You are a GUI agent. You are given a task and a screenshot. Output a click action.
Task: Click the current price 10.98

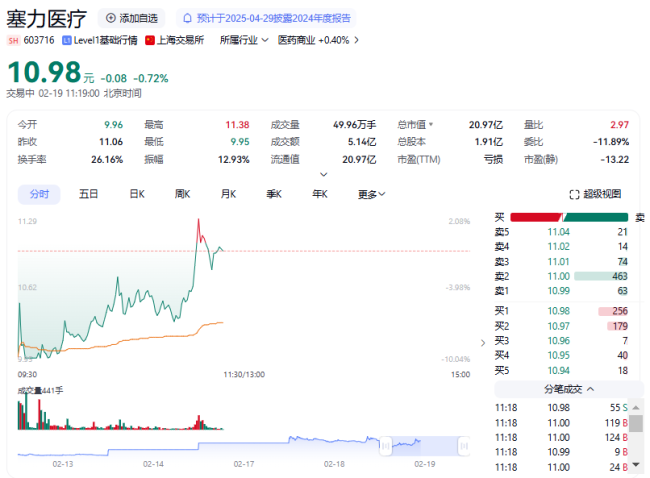(44, 72)
